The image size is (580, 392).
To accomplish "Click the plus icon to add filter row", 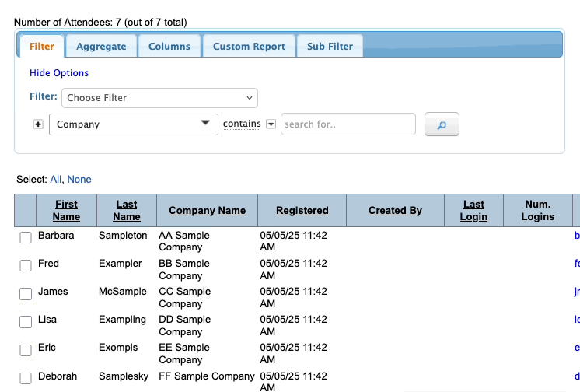I will pos(38,124).
